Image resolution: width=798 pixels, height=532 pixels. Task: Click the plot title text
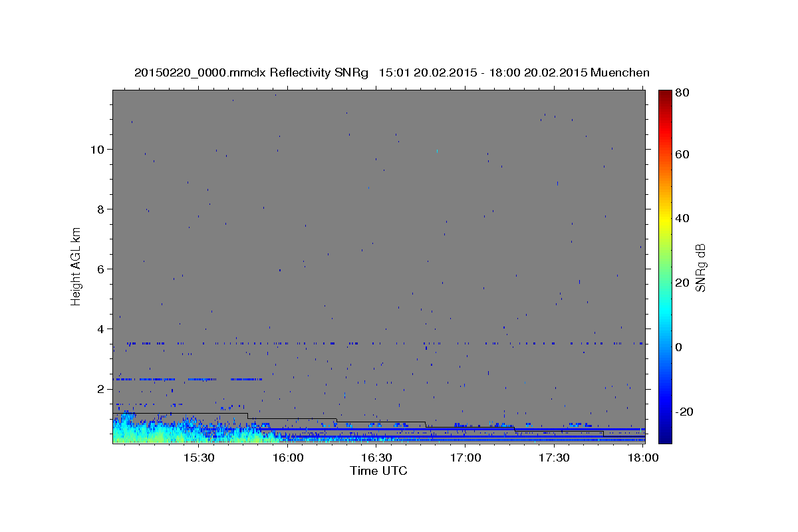point(392,72)
